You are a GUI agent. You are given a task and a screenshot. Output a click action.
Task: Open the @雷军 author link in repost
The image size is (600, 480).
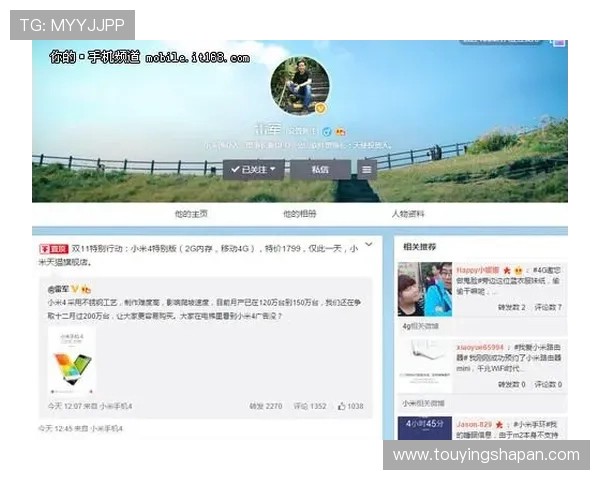click(58, 289)
